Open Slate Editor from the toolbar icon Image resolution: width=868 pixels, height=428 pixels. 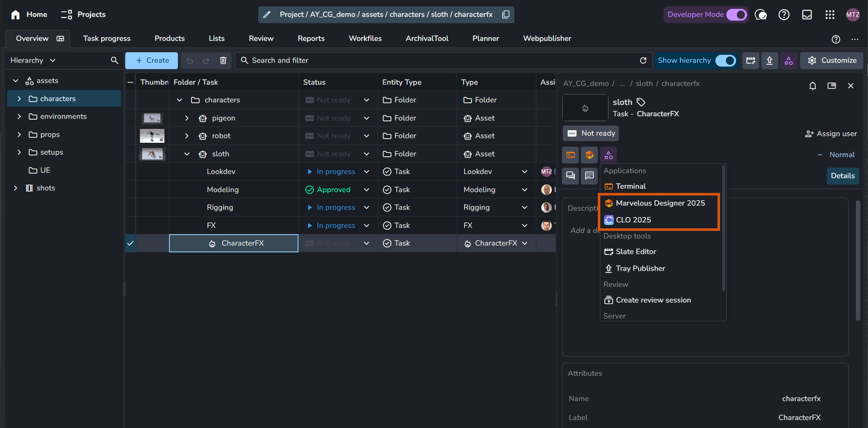pos(751,61)
